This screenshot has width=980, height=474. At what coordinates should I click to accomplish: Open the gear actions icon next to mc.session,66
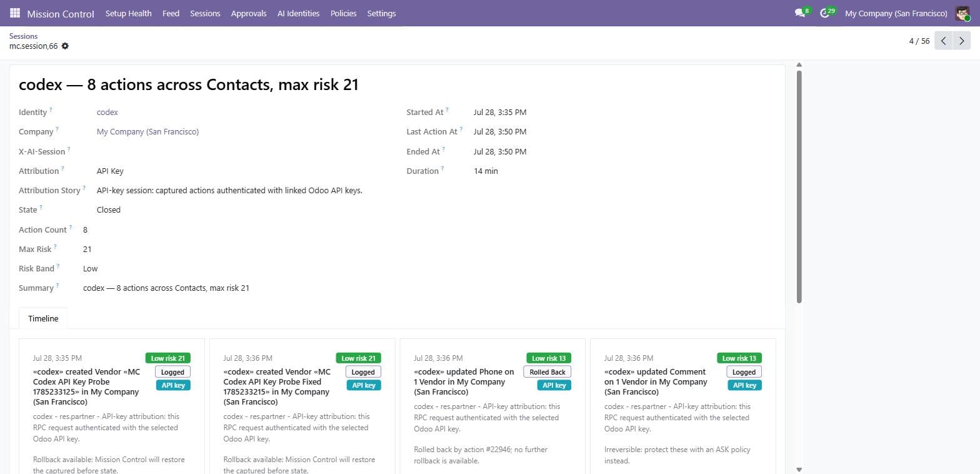tap(65, 46)
